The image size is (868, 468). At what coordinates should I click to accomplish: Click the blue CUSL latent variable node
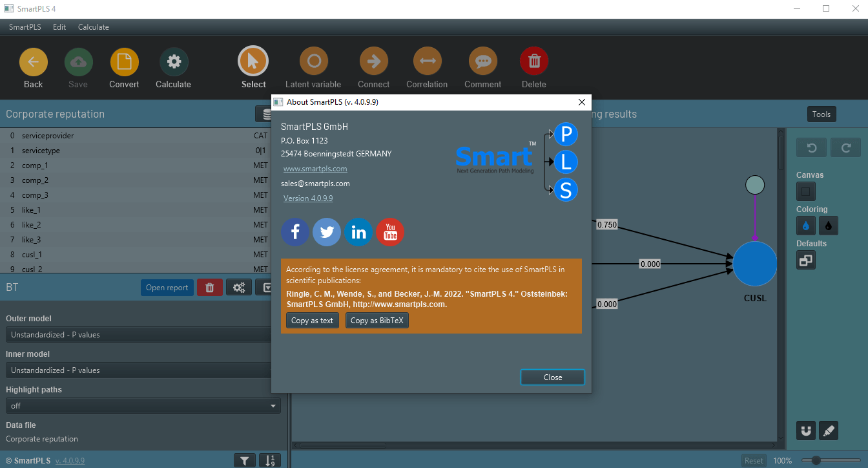(x=755, y=264)
